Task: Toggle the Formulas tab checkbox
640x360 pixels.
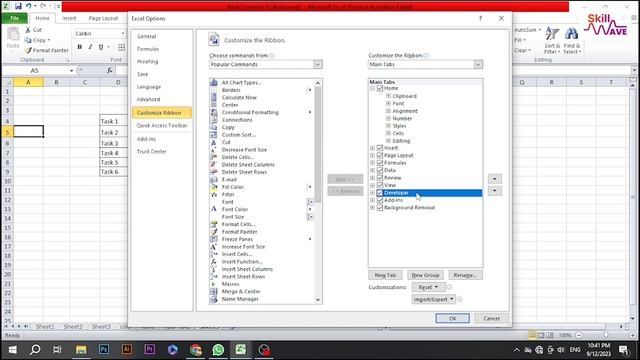Action: [x=380, y=163]
